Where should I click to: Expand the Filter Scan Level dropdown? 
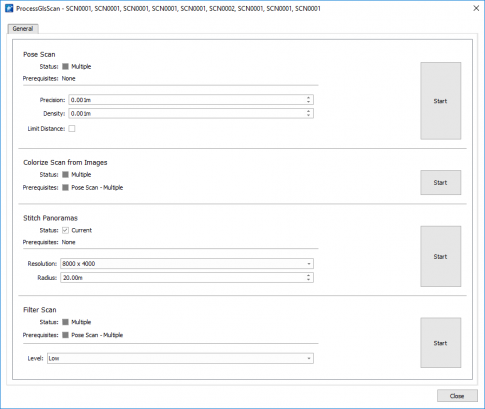pyautogui.click(x=180, y=359)
